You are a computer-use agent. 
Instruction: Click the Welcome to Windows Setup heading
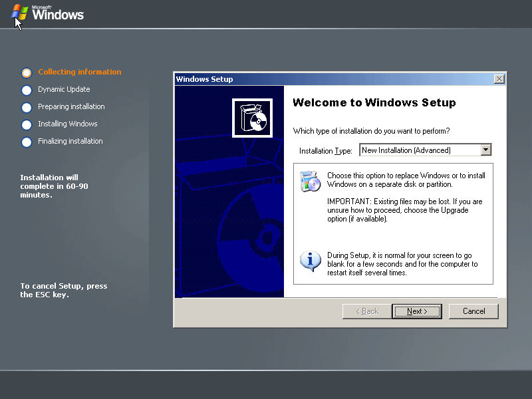[374, 102]
